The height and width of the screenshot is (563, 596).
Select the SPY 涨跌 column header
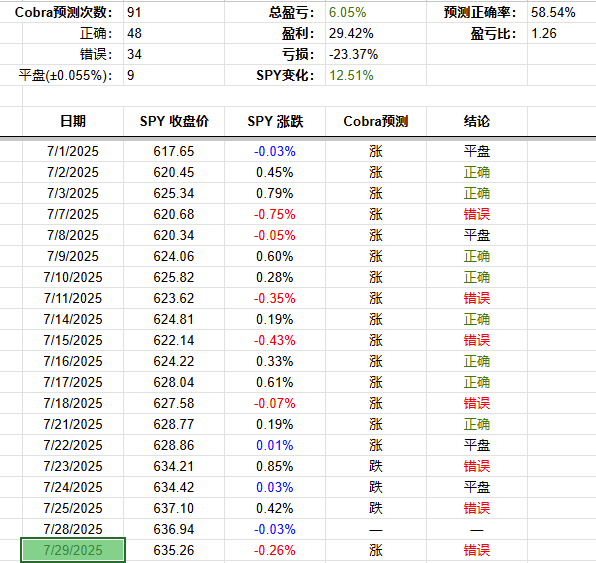click(x=275, y=121)
